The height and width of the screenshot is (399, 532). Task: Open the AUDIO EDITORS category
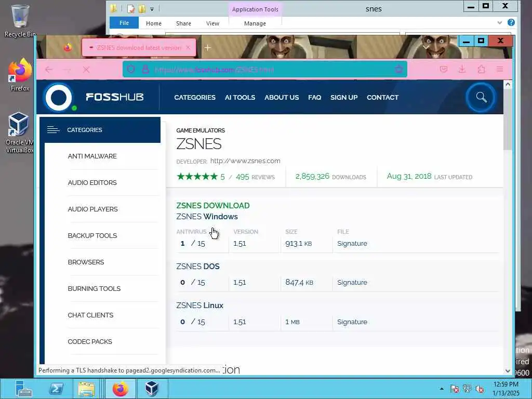point(92,183)
